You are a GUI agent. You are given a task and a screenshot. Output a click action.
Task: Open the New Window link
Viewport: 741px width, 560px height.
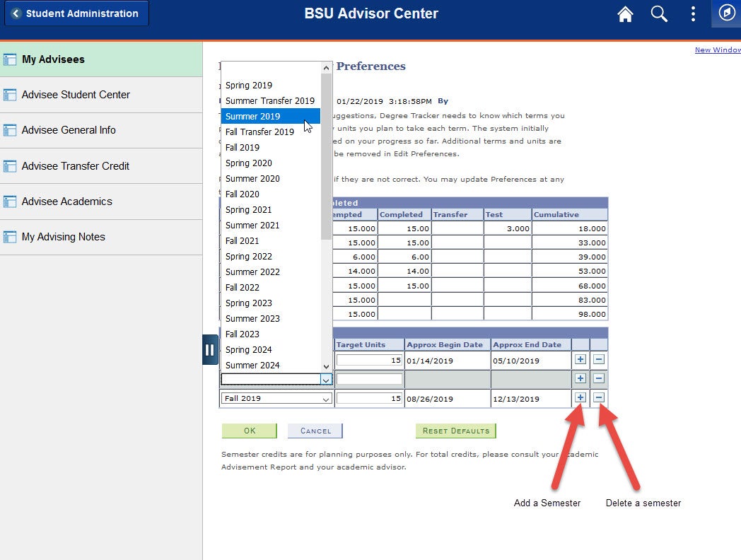pos(718,49)
